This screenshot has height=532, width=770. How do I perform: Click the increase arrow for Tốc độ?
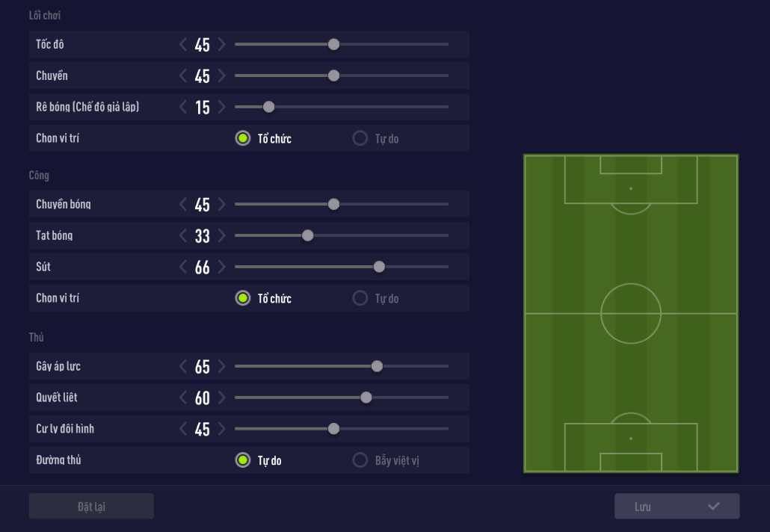[221, 45]
